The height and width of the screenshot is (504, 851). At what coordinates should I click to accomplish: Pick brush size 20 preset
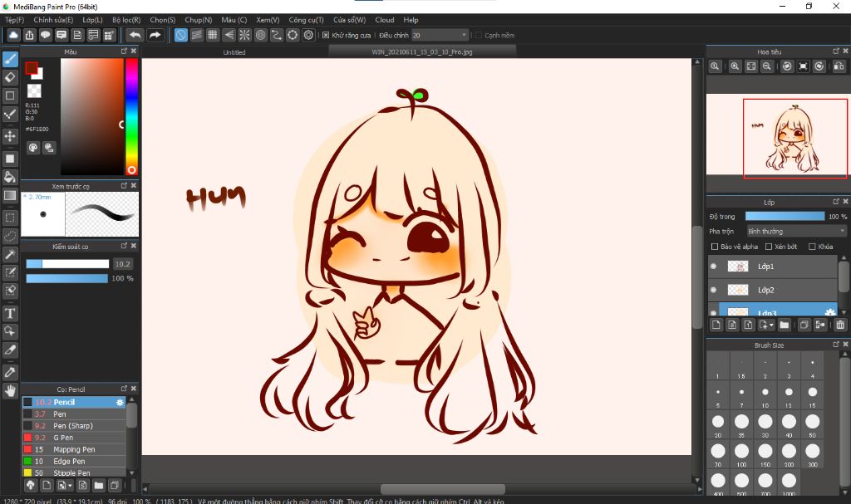point(717,425)
